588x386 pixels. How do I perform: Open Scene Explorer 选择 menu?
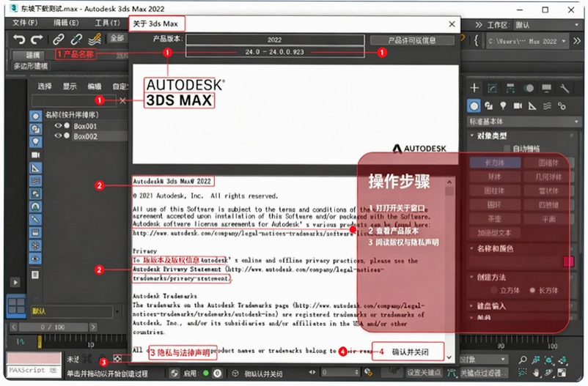pos(45,86)
